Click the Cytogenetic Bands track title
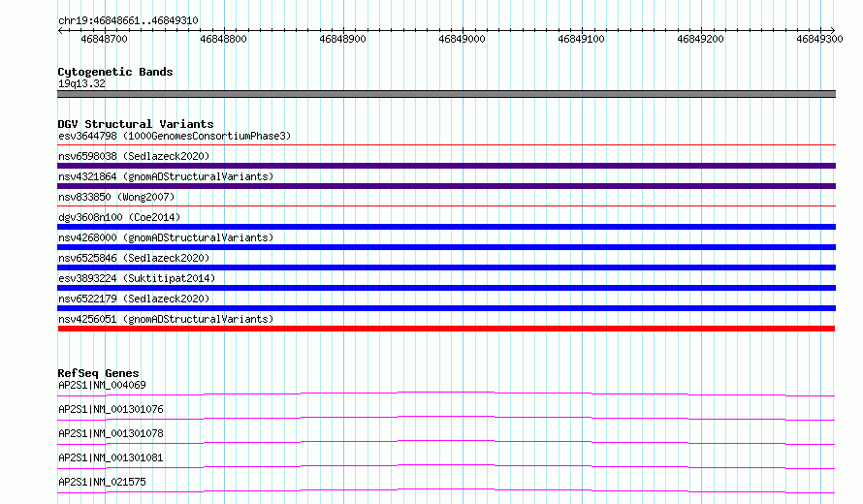The width and height of the screenshot is (863, 504). coord(115,72)
